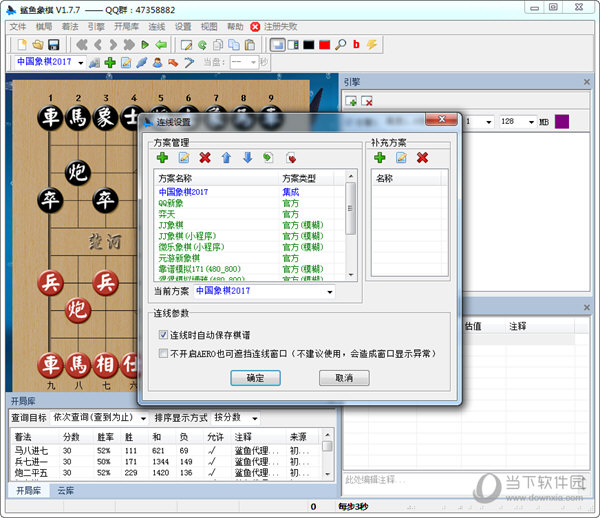Jump to first move with double-left arrow
The image size is (600, 518).
click(82, 45)
